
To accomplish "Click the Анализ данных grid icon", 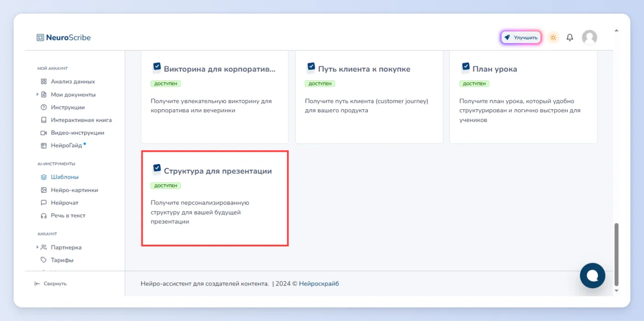I will click(44, 82).
